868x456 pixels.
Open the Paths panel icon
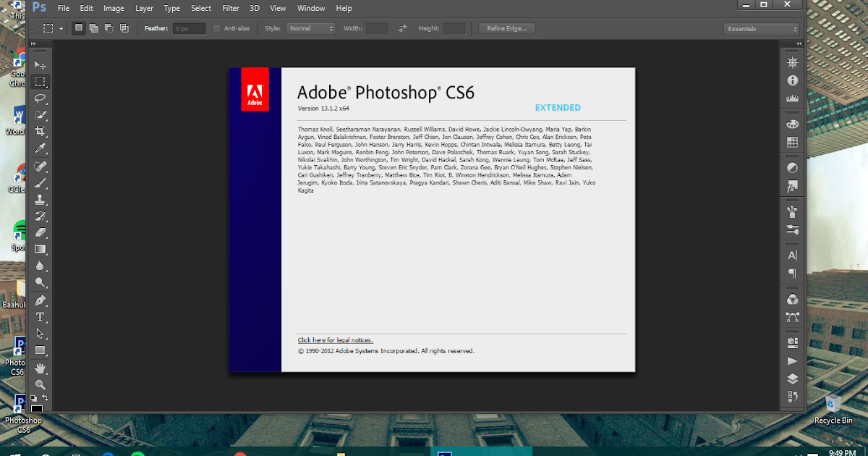pyautogui.click(x=792, y=317)
